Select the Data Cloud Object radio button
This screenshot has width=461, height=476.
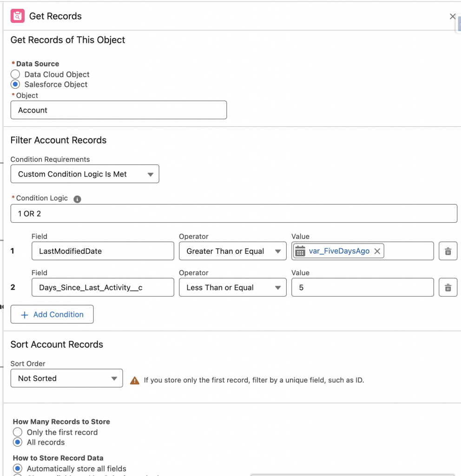pos(16,74)
